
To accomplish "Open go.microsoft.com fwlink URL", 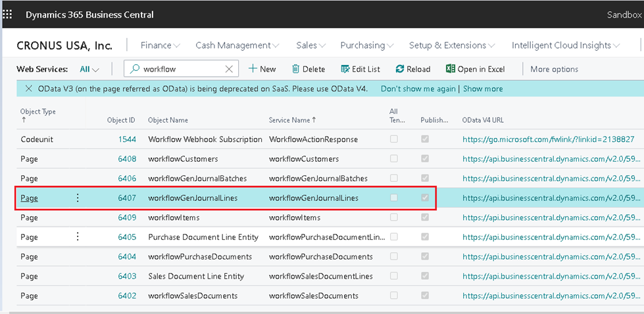I will pyautogui.click(x=549, y=139).
